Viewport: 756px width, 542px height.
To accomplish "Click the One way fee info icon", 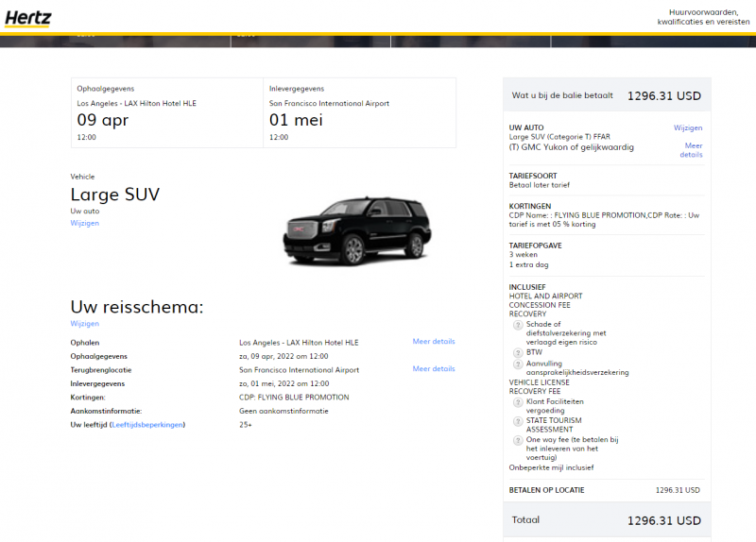I will (x=518, y=440).
